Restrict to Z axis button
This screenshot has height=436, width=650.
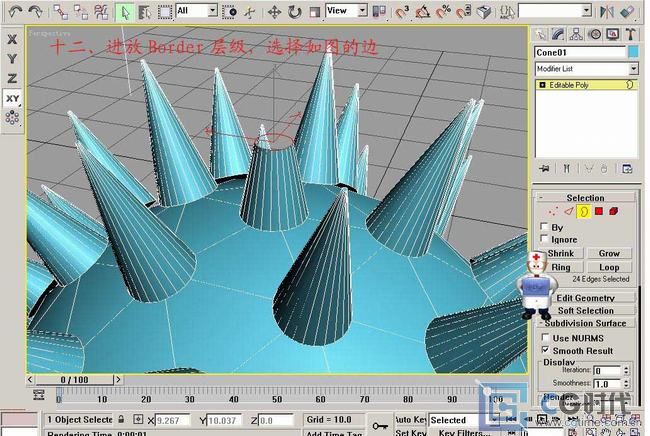pos(12,78)
